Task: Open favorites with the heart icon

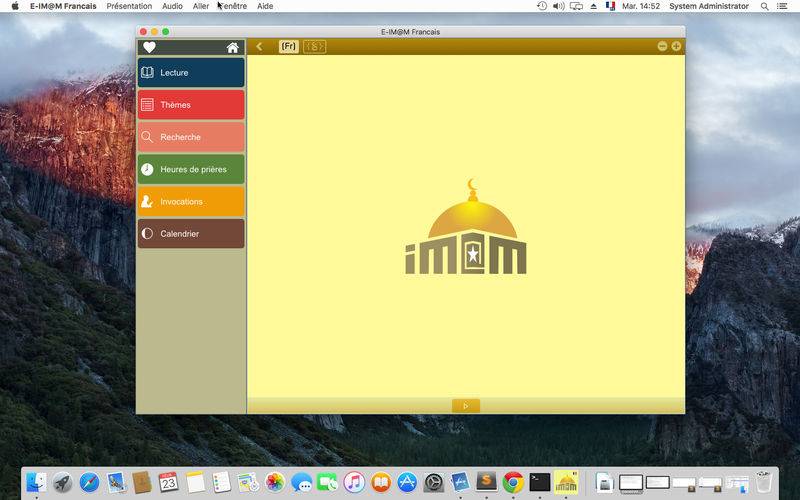Action: click(149, 47)
